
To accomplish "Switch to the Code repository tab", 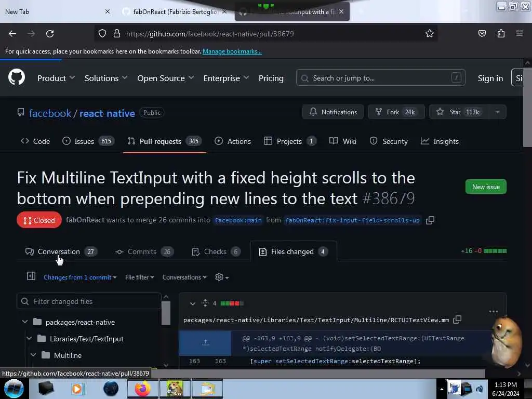I will tap(35, 141).
